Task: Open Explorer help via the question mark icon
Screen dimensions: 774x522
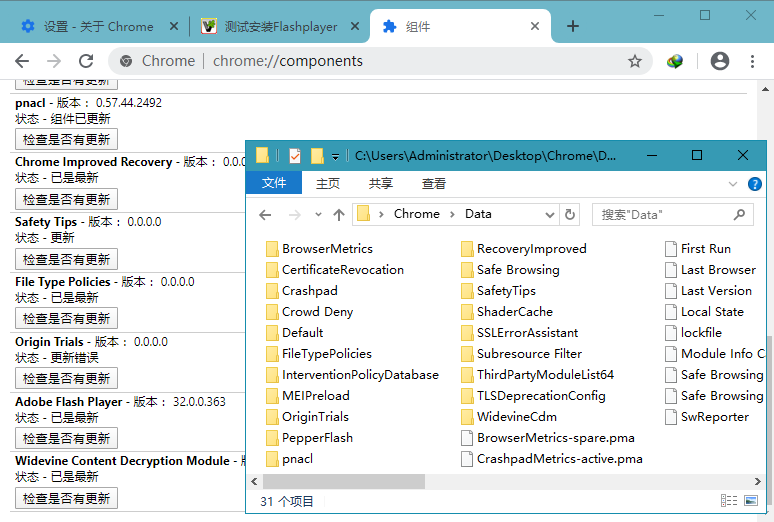Action: [x=755, y=184]
